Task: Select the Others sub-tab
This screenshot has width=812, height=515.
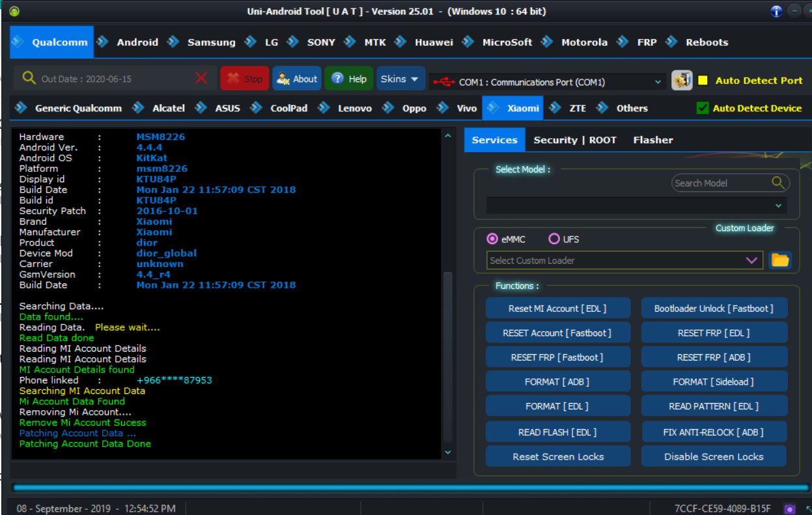Action: (623, 108)
